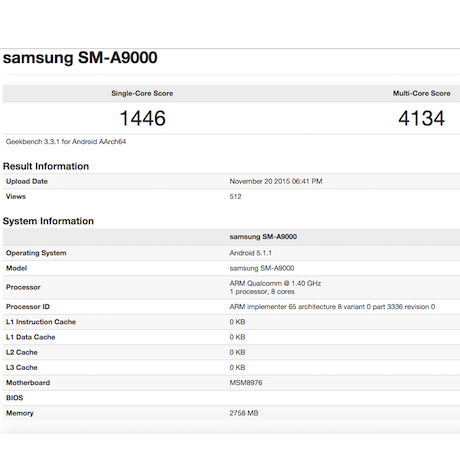460x450 pixels.
Task: Select the date November 20 2015 06:41 PM
Action: [276, 181]
